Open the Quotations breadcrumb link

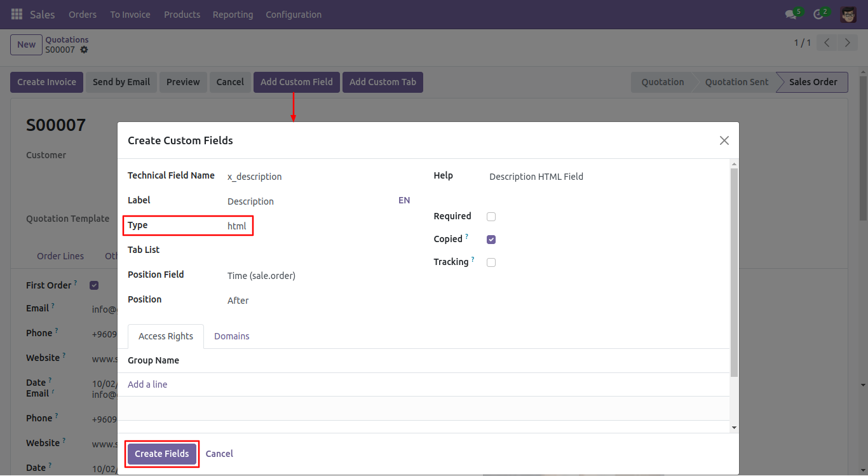click(x=67, y=39)
